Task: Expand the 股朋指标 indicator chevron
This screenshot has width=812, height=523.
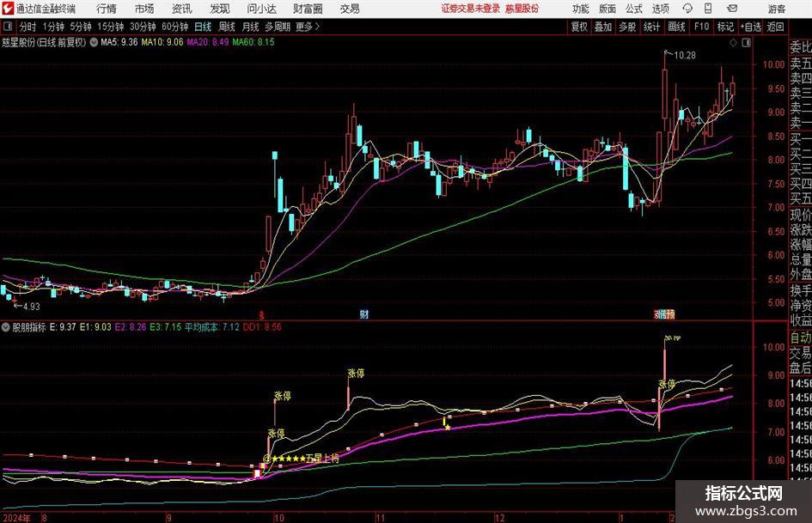Action: [x=6, y=327]
